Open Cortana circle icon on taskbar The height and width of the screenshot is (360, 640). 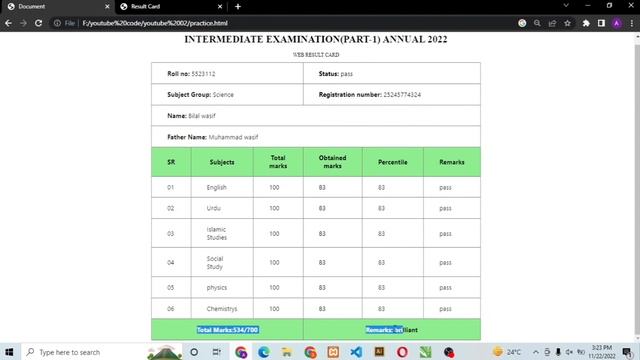(x=194, y=352)
